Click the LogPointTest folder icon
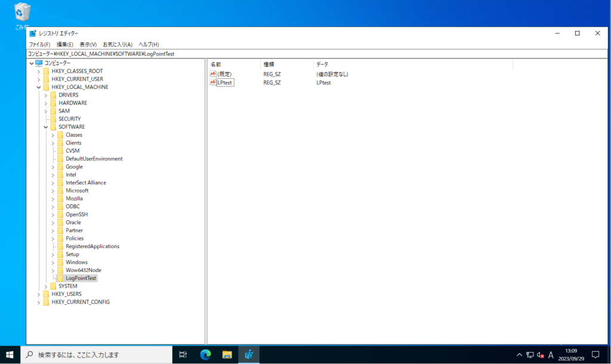The width and height of the screenshot is (611, 364). (60, 278)
